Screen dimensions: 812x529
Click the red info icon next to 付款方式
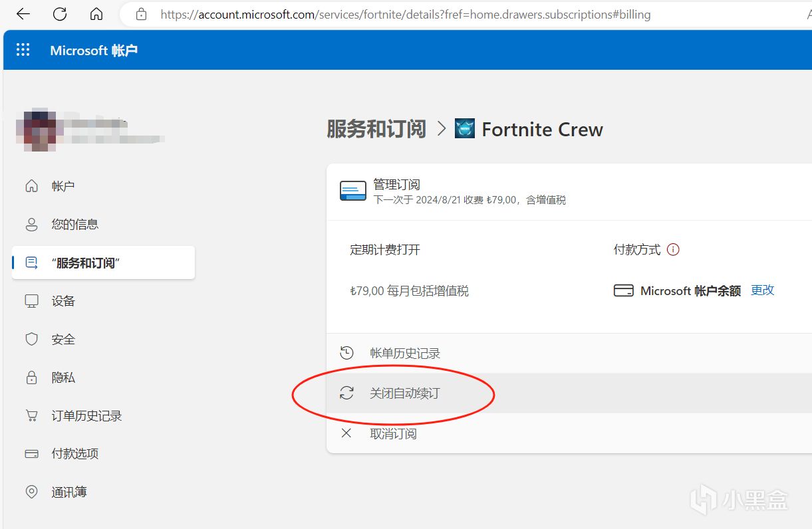pos(673,250)
